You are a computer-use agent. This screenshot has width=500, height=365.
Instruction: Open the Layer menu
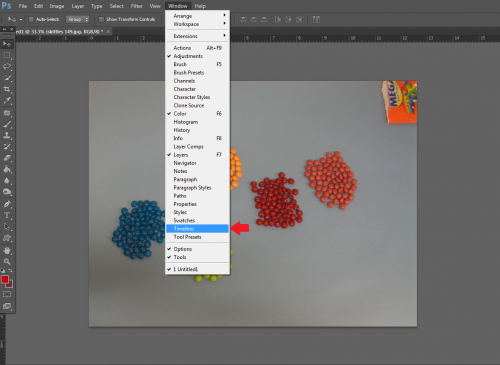click(78, 6)
